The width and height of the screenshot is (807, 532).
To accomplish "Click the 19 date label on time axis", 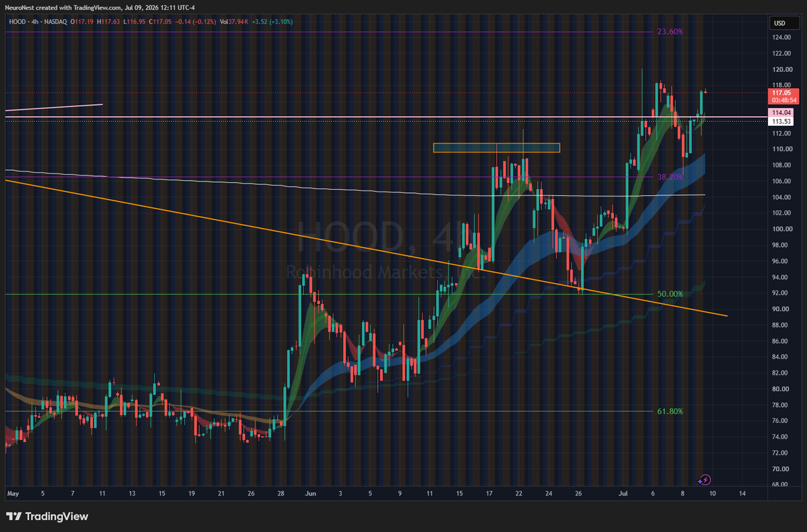I will 191,494.
